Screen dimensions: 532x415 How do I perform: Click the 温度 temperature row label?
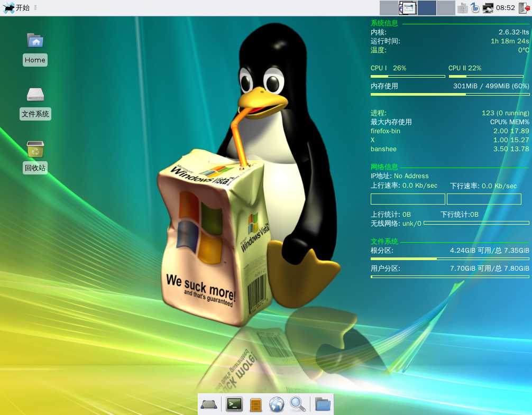pyautogui.click(x=378, y=50)
